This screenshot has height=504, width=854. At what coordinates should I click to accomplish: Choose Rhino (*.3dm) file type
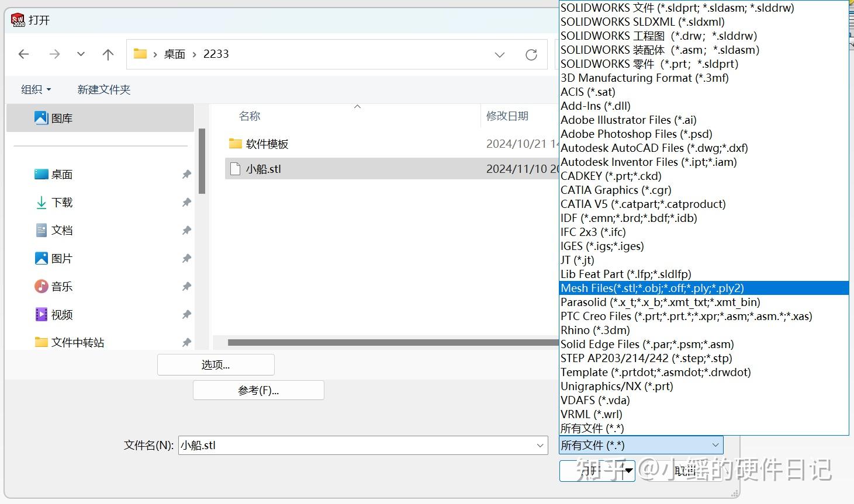click(704, 330)
